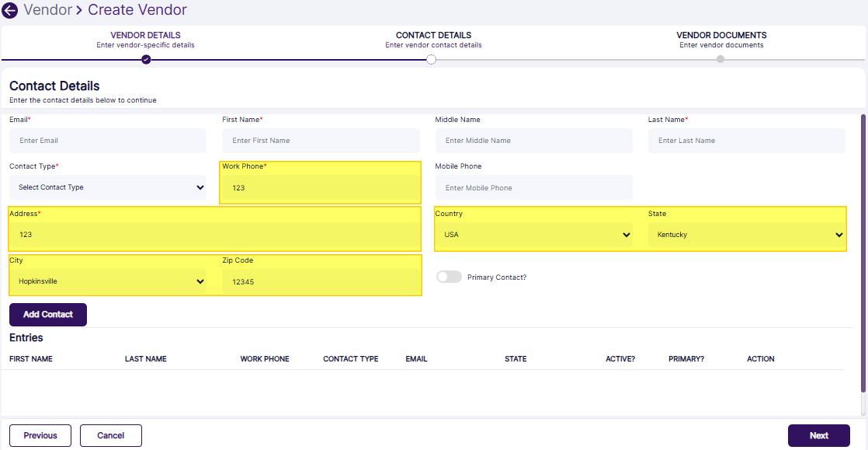Open the State selector showing Kentucky
The height and width of the screenshot is (450, 868).
[746, 234]
